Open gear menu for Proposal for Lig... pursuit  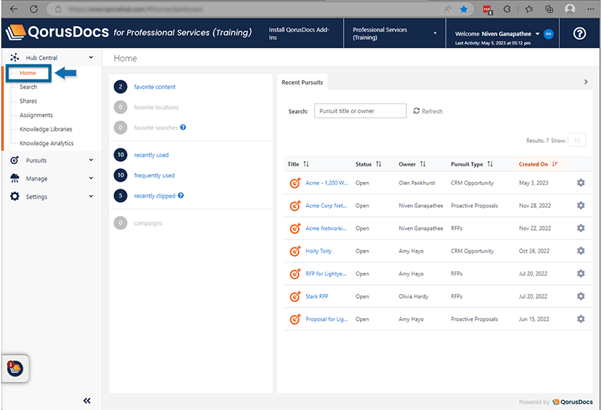coord(581,319)
